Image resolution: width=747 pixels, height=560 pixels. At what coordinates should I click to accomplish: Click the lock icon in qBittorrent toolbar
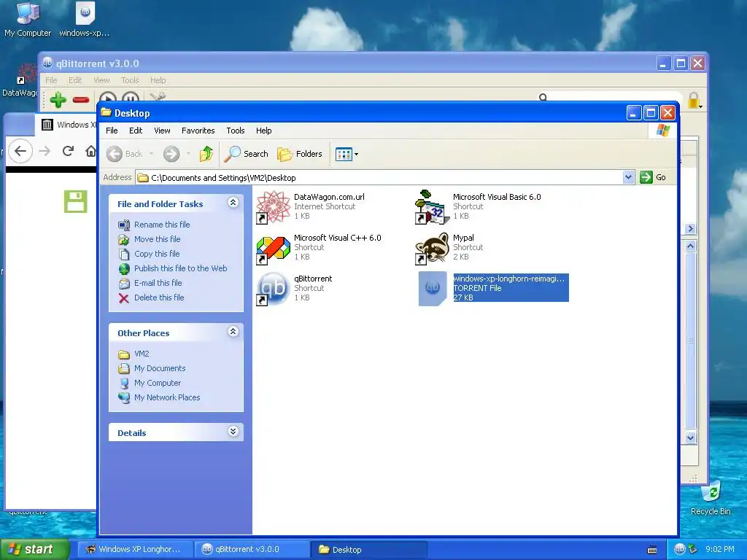tap(694, 100)
